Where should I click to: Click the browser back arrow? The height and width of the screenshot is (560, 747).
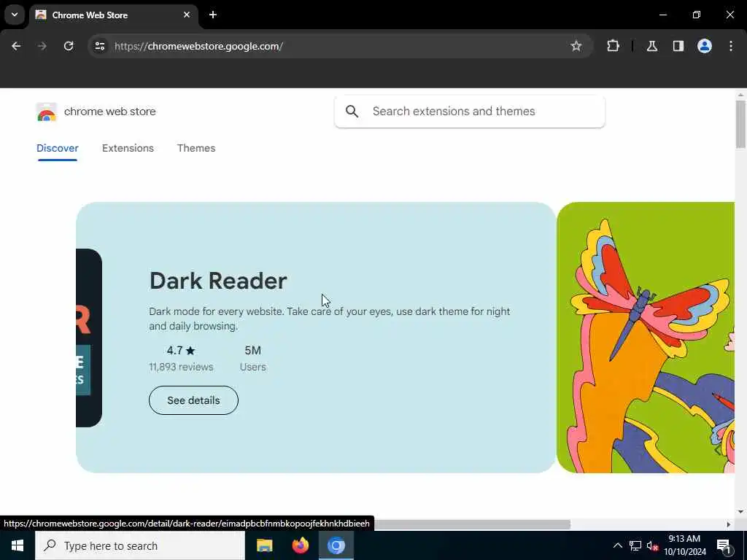16,46
